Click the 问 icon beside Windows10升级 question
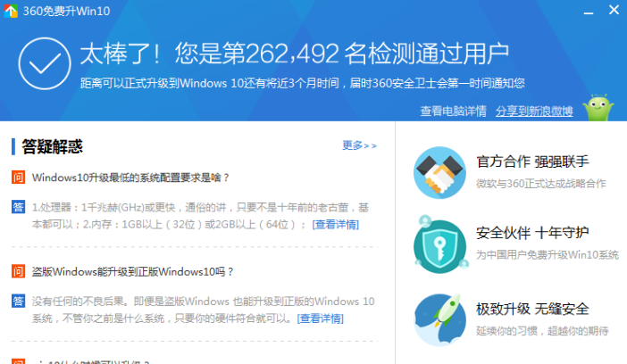 (x=18, y=177)
